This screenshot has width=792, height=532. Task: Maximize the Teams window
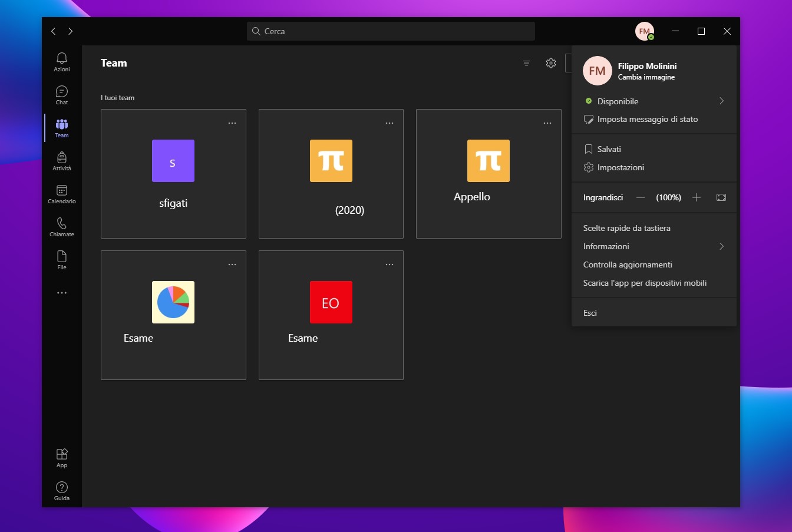(x=701, y=31)
